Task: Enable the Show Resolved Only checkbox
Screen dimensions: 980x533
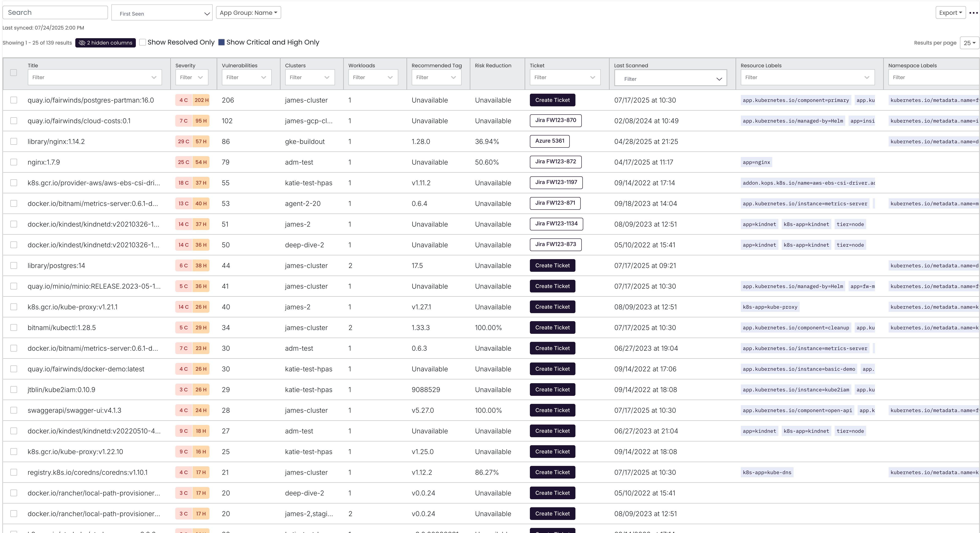Action: [x=143, y=42]
